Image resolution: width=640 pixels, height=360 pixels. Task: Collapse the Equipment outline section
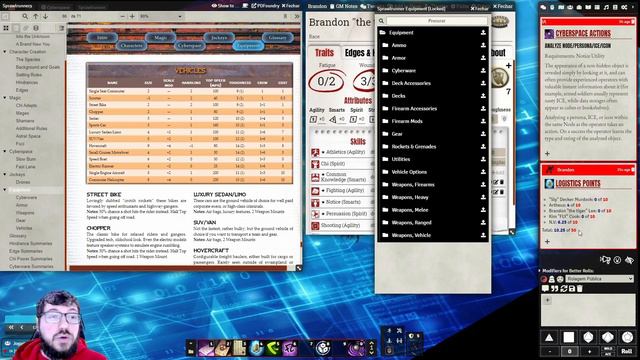pos(4,190)
